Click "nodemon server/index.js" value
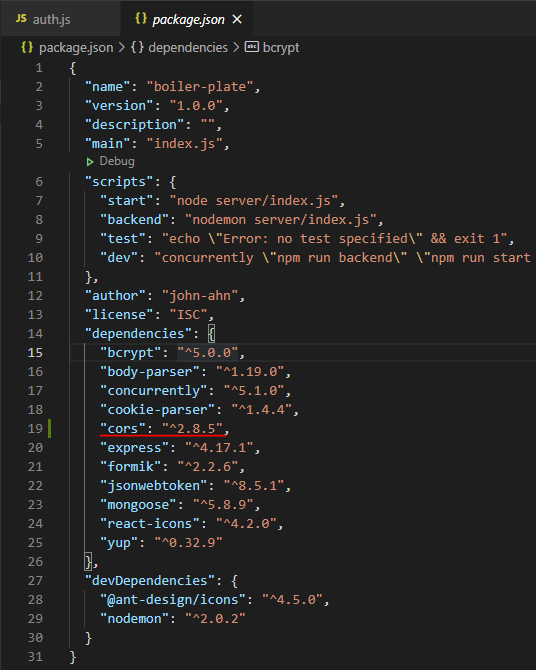 click(x=281, y=220)
